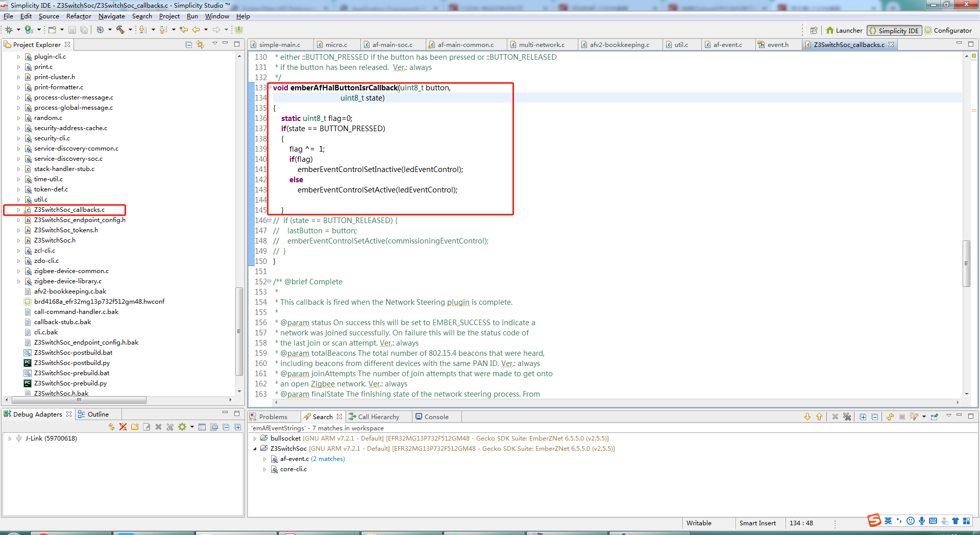980x535 pixels.
Task: Collapse all in Project Explorer toolbar
Action: point(189,44)
